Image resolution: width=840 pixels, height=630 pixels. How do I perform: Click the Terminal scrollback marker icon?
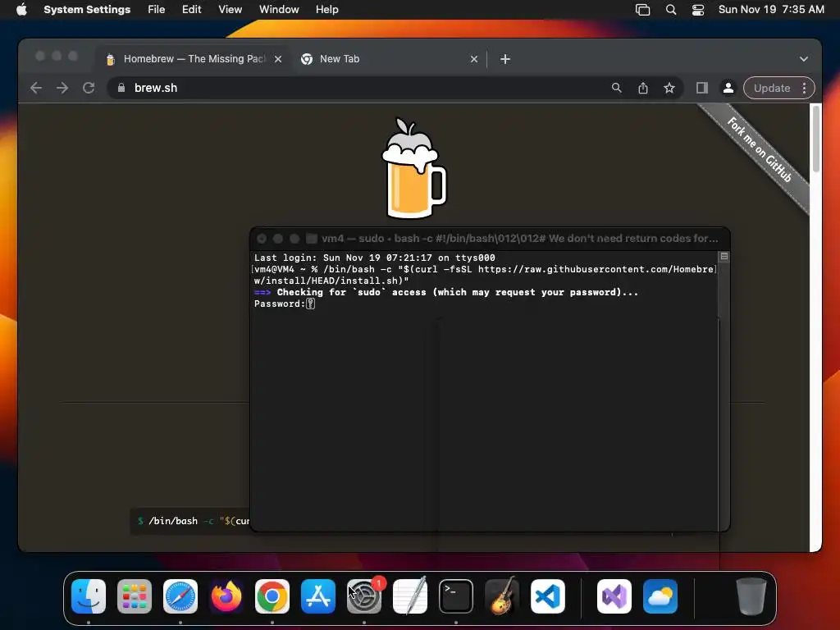click(724, 257)
